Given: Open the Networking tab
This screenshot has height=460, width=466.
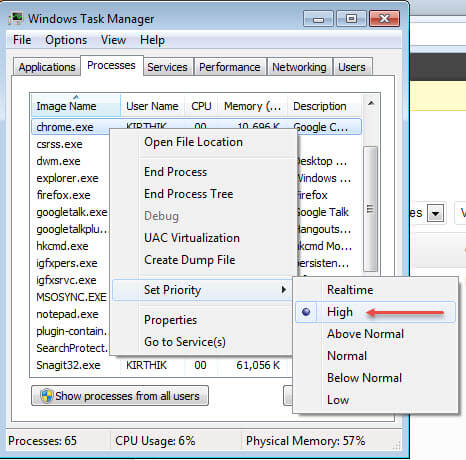Looking at the screenshot, I should coord(299,67).
